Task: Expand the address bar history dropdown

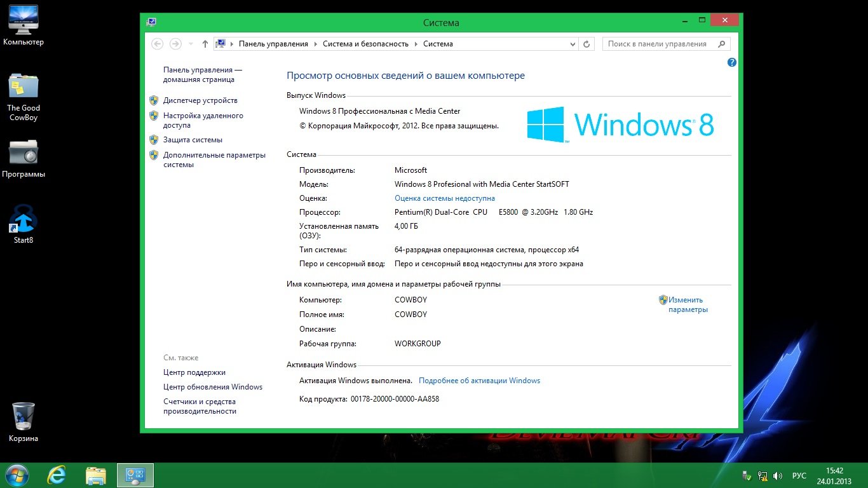Action: pyautogui.click(x=574, y=44)
